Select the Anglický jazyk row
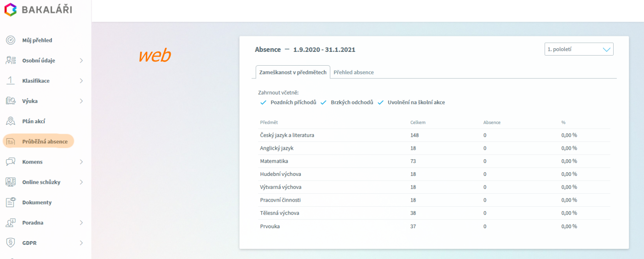The height and width of the screenshot is (259, 644). (x=435, y=148)
